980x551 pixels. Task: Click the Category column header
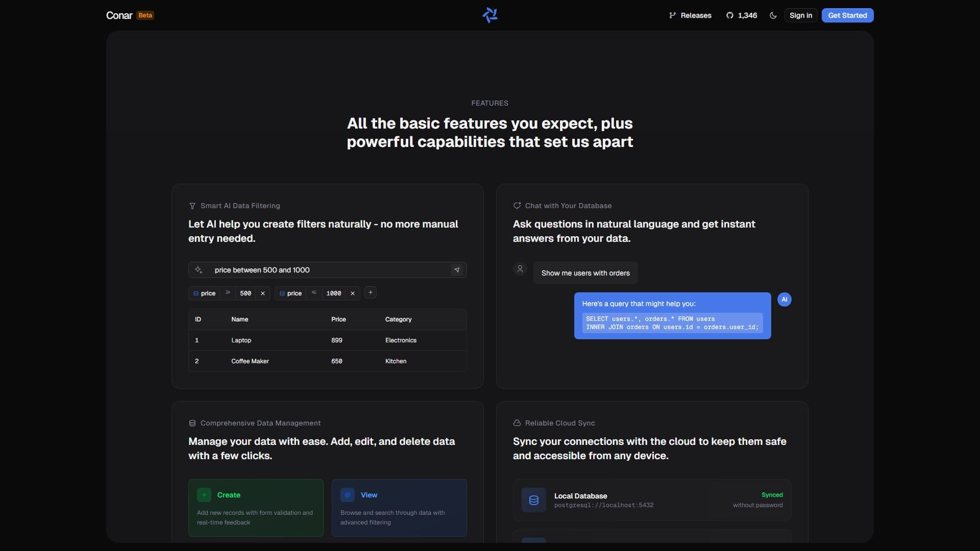pyautogui.click(x=398, y=319)
